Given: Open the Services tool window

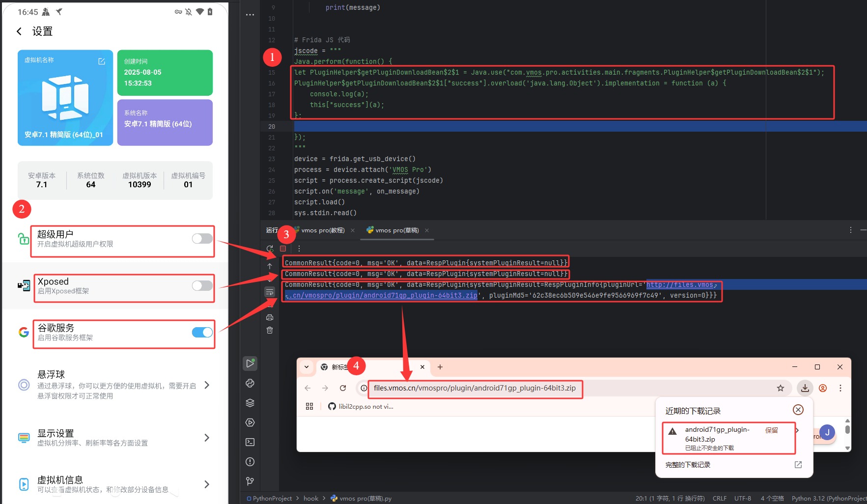Looking at the screenshot, I should [x=250, y=422].
